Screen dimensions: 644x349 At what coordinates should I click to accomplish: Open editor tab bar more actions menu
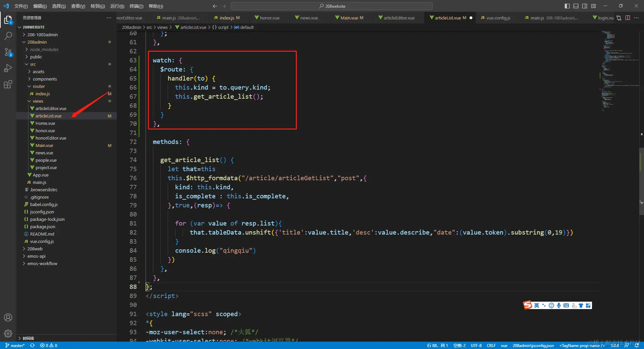(x=636, y=18)
